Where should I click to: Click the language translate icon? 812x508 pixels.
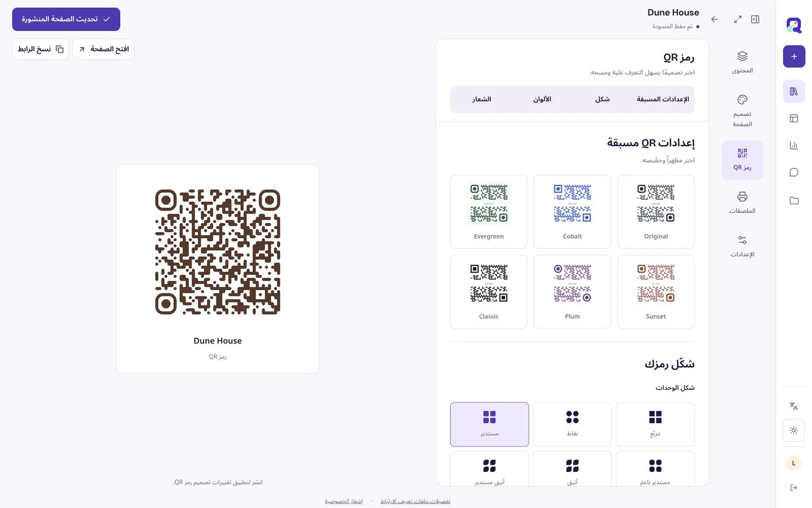794,406
